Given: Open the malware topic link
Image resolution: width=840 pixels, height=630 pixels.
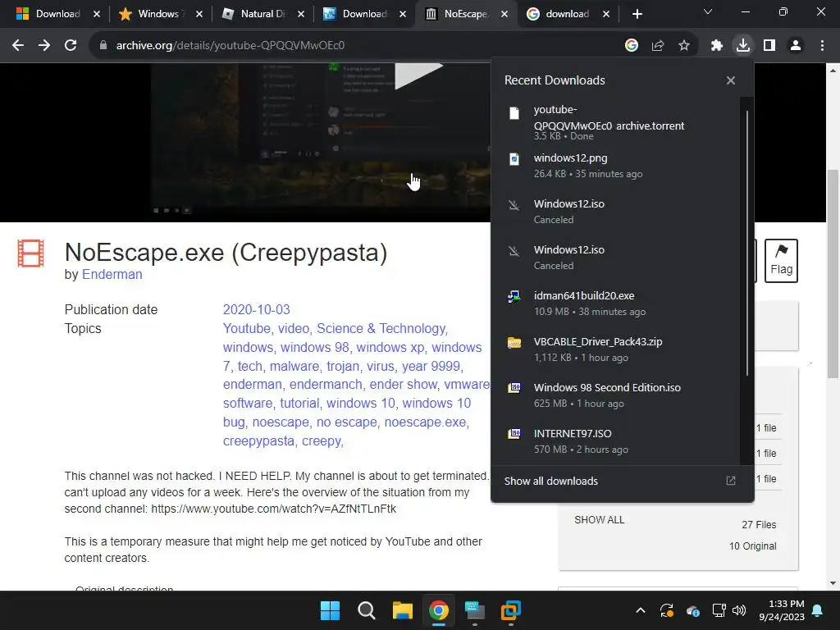Looking at the screenshot, I should click(x=294, y=366).
